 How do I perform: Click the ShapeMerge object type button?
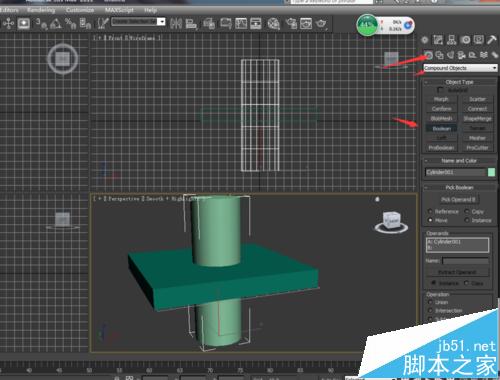pos(477,119)
